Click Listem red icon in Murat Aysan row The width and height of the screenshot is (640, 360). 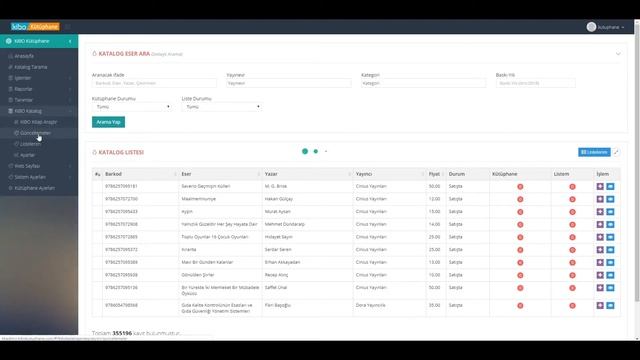tap(572, 212)
